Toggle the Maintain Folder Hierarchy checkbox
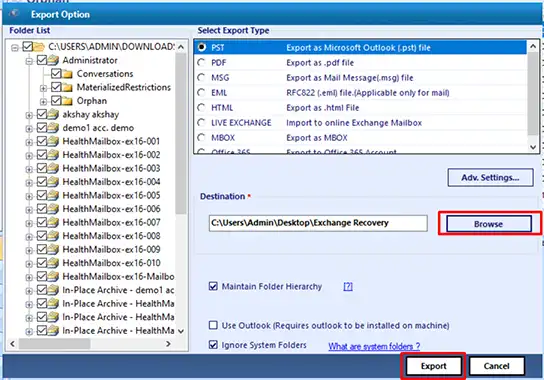Image resolution: width=544 pixels, height=380 pixels. pyautogui.click(x=213, y=286)
